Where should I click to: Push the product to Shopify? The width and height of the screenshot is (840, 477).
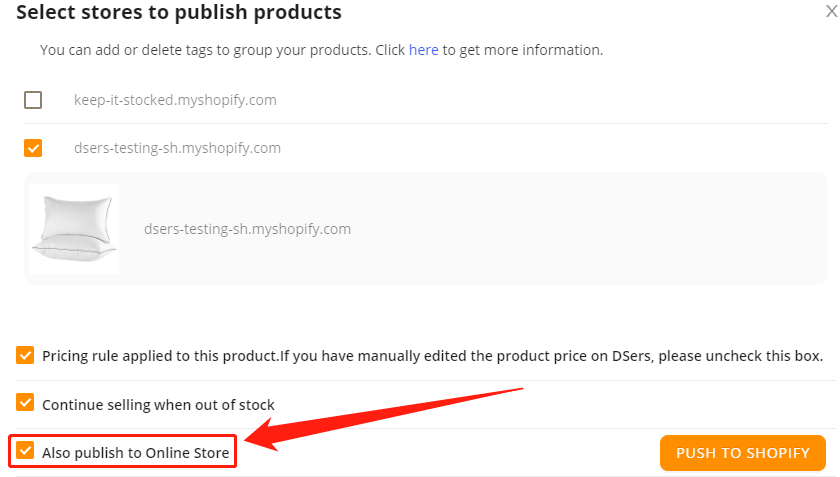click(x=742, y=453)
